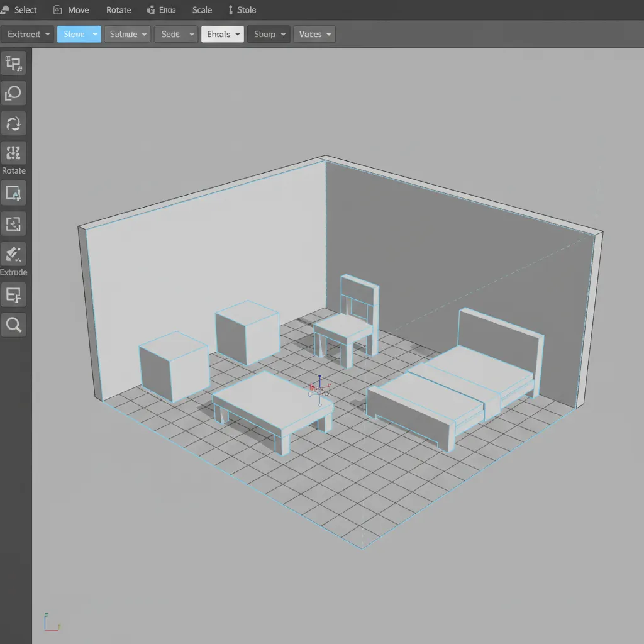
Task: Expand the Stamp dropdown
Action: 269,34
